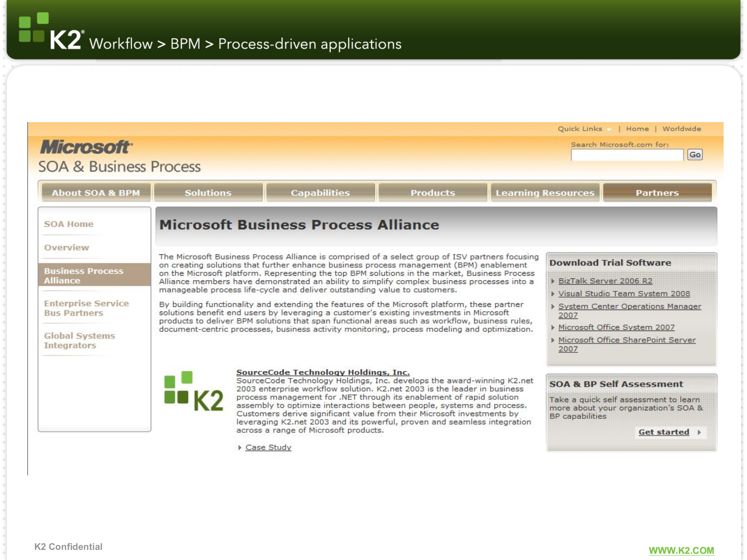Screen dimensions: 747x560
Task: Click in the Search Microsoft.com text field
Action: click(x=626, y=155)
